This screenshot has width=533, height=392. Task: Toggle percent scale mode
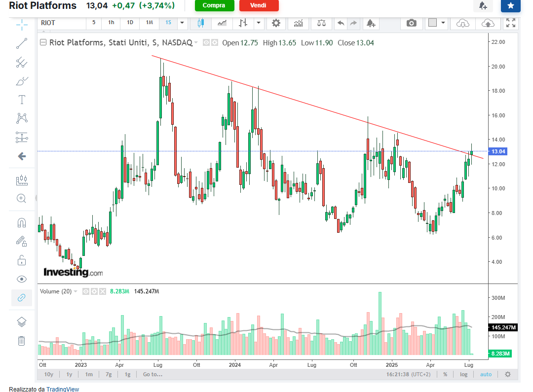(445, 374)
